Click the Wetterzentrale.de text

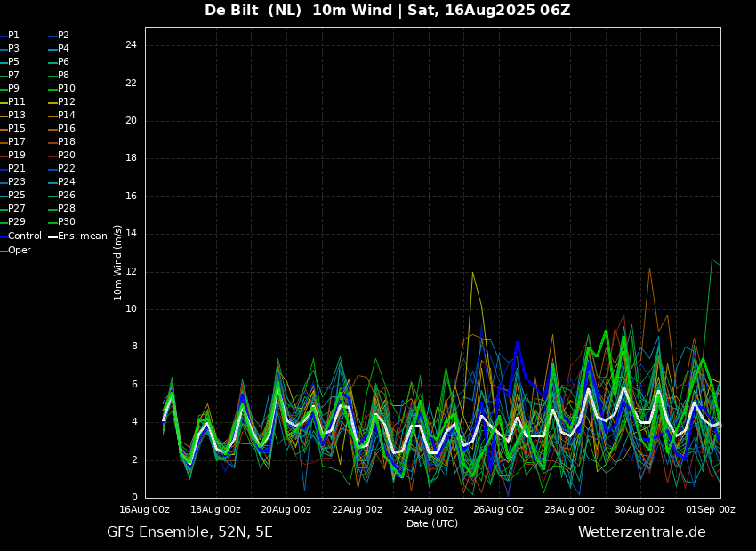[x=641, y=532]
